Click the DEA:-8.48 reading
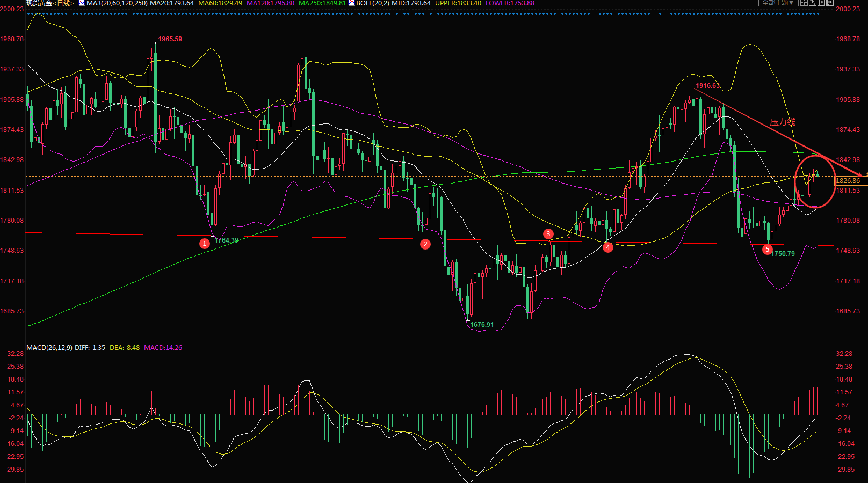The image size is (868, 483). click(x=125, y=348)
